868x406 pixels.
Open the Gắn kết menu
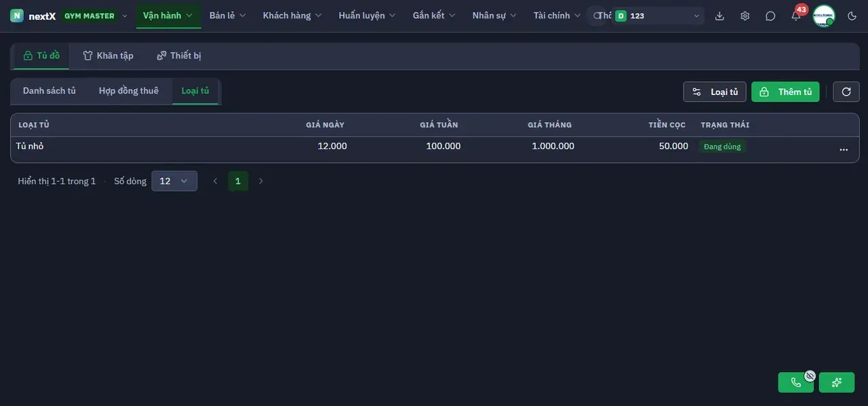tap(435, 16)
